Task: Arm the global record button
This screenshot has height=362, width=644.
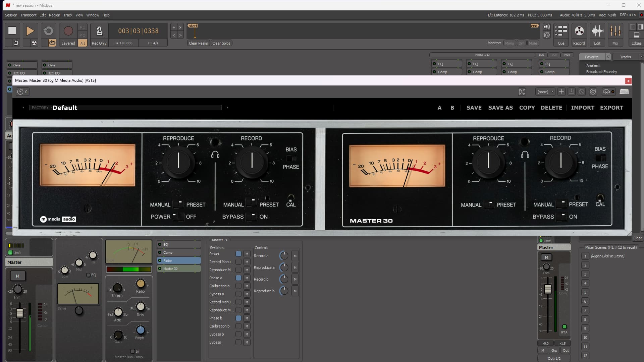Action: pyautogui.click(x=68, y=31)
